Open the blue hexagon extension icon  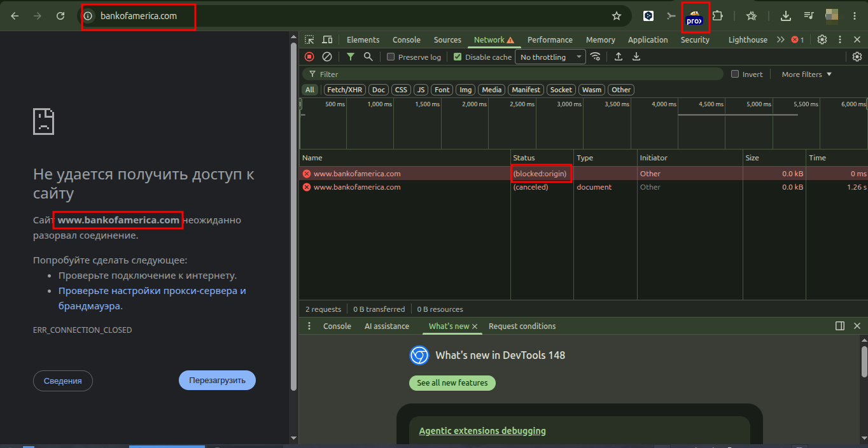coord(648,16)
